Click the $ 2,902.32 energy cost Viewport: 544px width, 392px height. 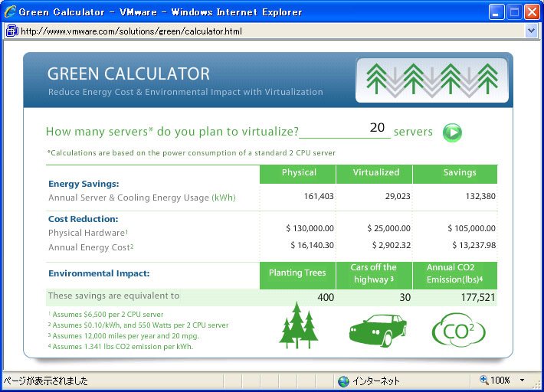point(392,245)
